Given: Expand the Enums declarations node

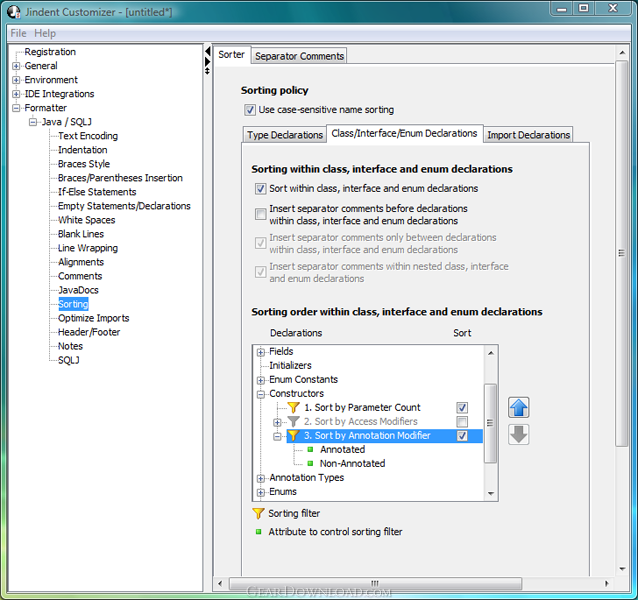Looking at the screenshot, I should click(x=260, y=493).
